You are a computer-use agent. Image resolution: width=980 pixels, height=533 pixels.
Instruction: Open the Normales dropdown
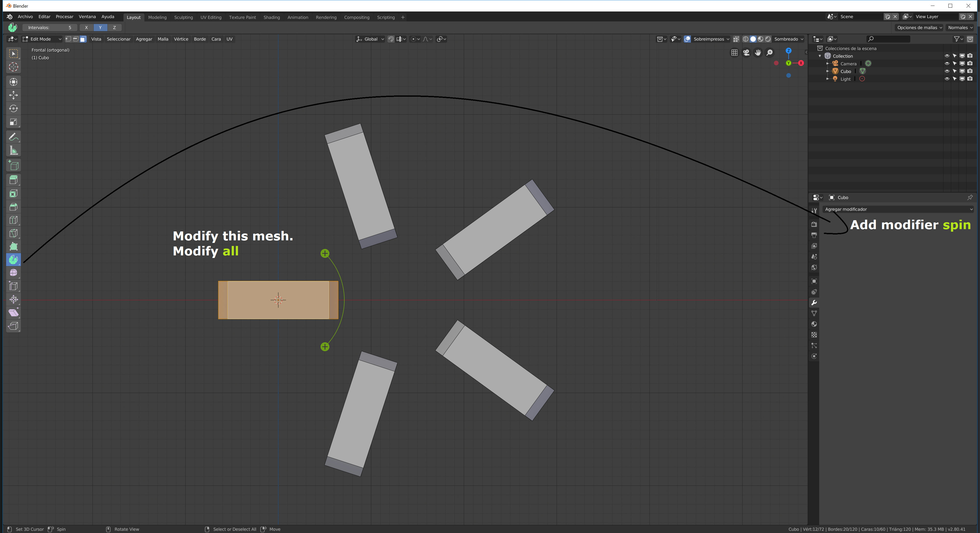tap(960, 27)
